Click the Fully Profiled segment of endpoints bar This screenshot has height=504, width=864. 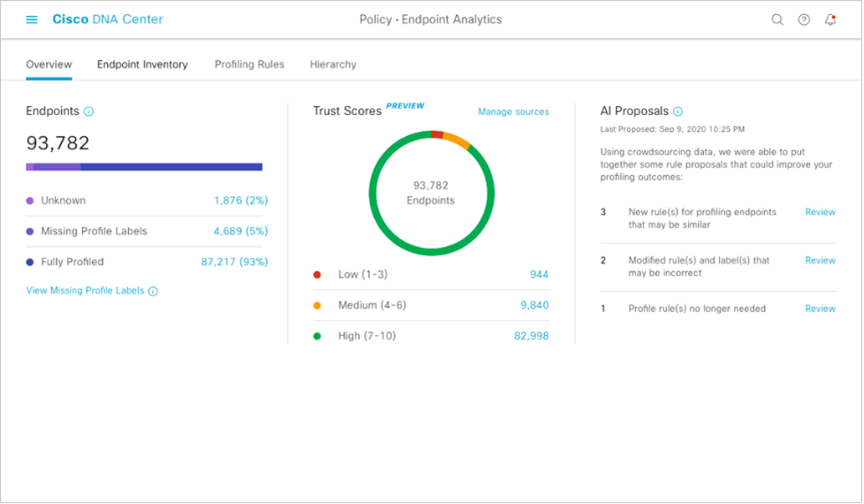click(x=171, y=166)
